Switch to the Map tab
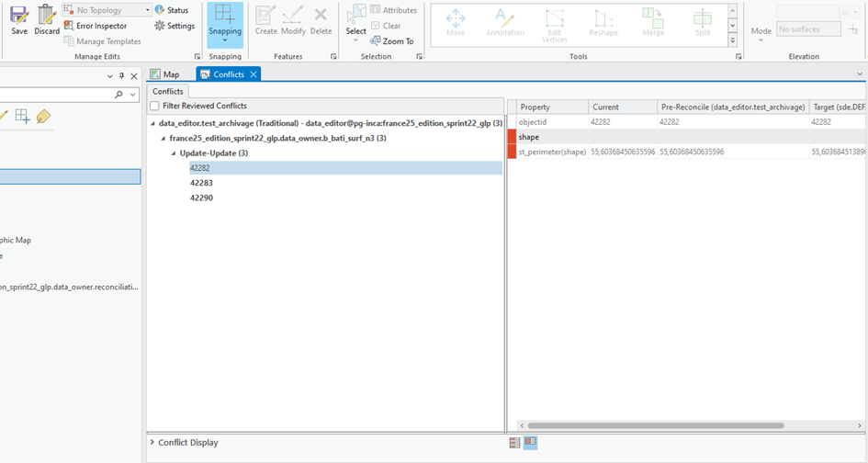868x463 pixels. pyautogui.click(x=165, y=74)
